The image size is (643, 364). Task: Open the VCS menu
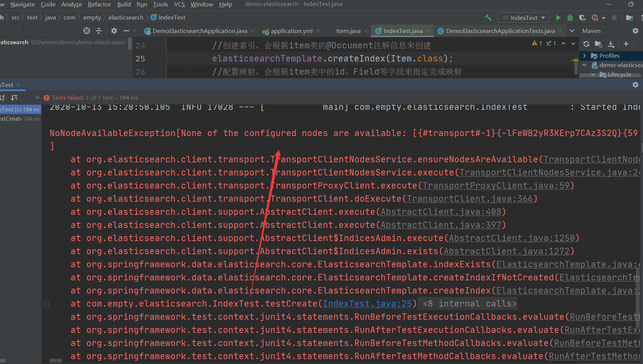(179, 4)
